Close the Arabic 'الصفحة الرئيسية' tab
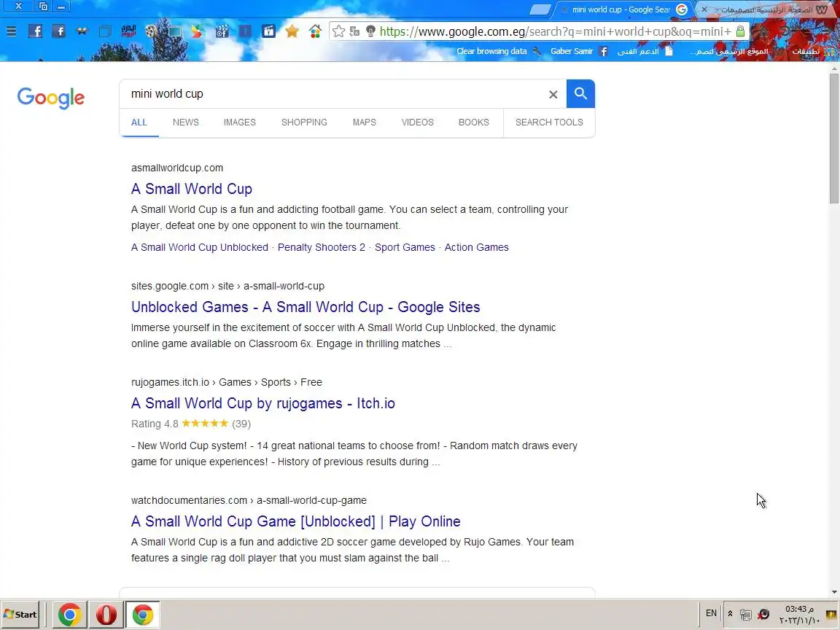This screenshot has width=840, height=630. click(704, 9)
